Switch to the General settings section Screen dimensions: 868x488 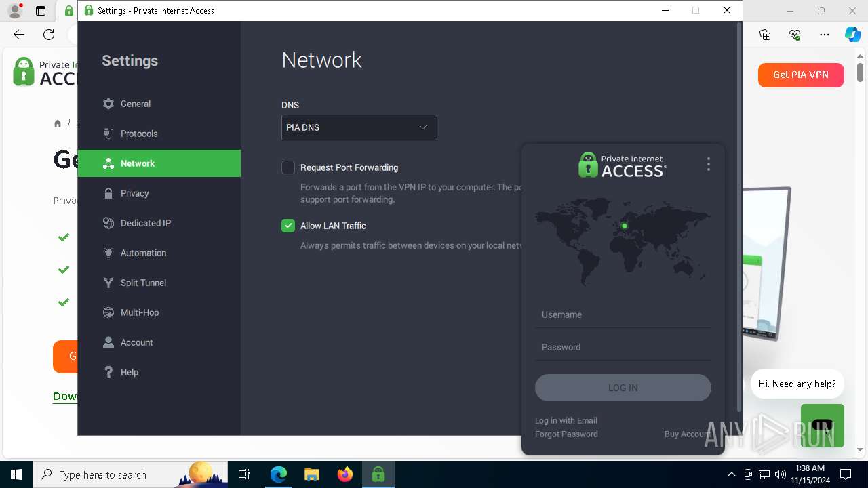[159, 104]
